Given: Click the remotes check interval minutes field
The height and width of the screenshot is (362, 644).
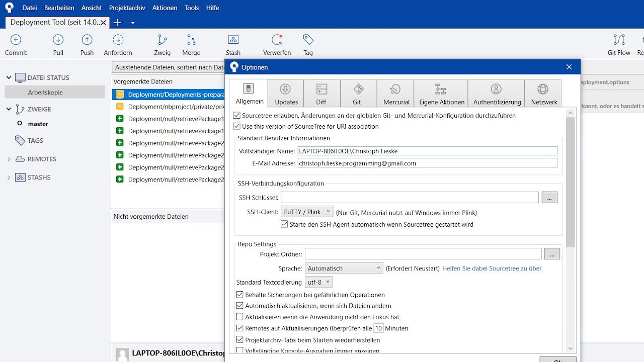Looking at the screenshot, I should (x=378, y=328).
